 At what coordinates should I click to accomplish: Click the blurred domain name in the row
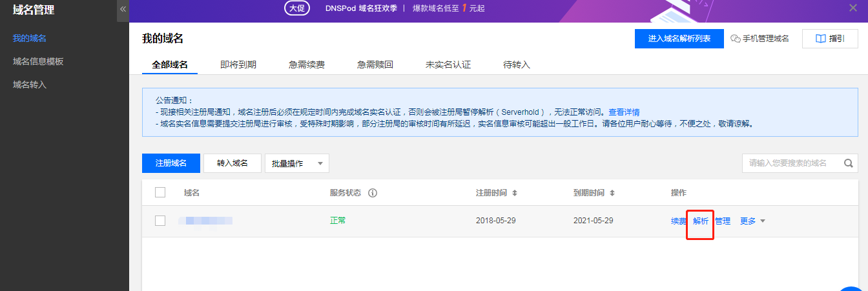tap(205, 221)
